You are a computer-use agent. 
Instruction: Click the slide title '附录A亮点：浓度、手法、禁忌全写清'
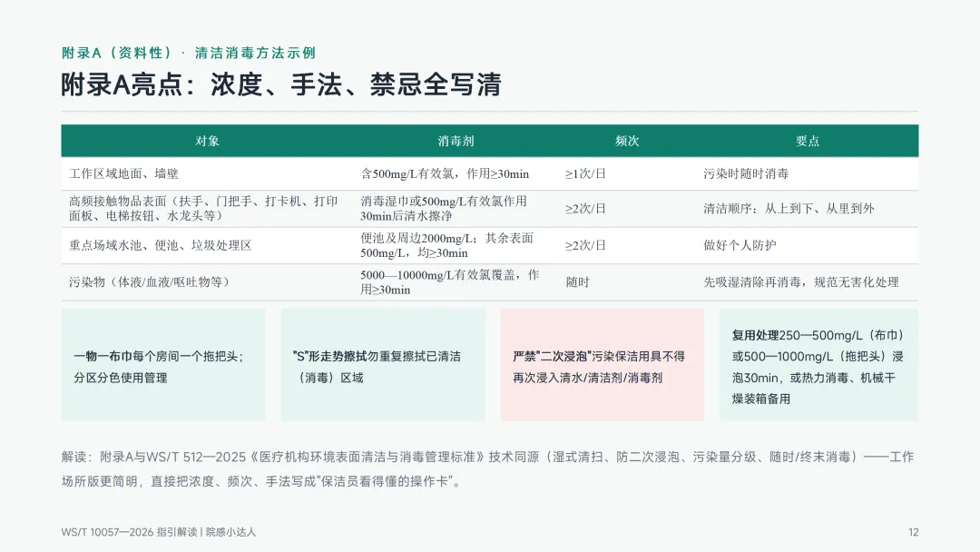(281, 85)
